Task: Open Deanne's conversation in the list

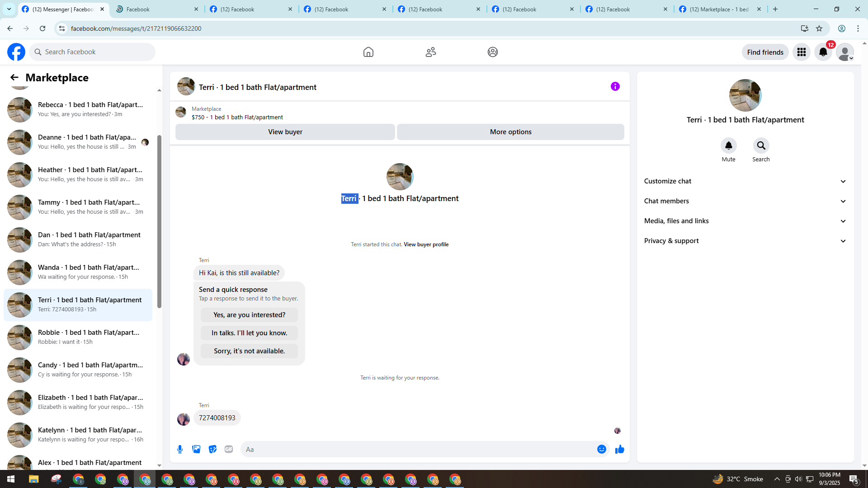Action: pos(78,142)
